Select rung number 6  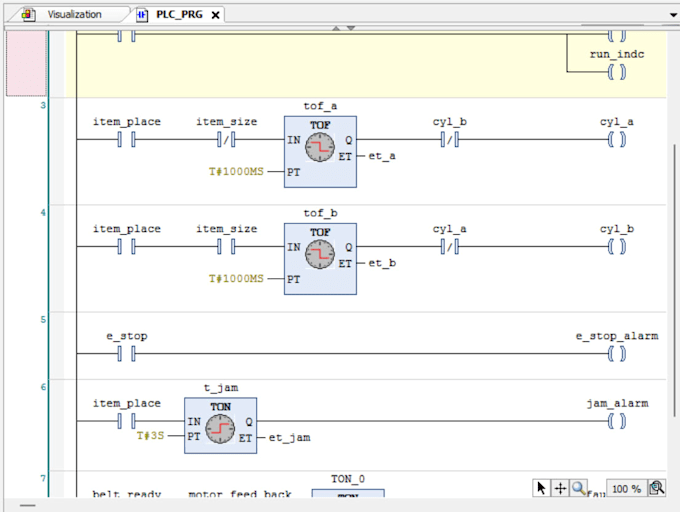pyautogui.click(x=43, y=387)
